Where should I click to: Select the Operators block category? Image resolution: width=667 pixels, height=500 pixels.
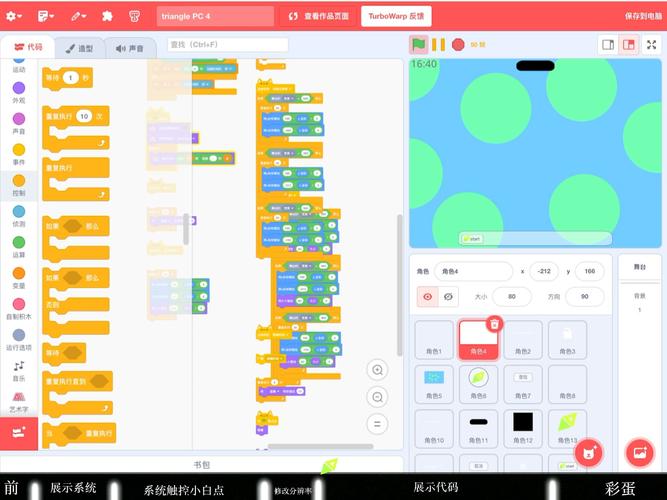pos(19,247)
